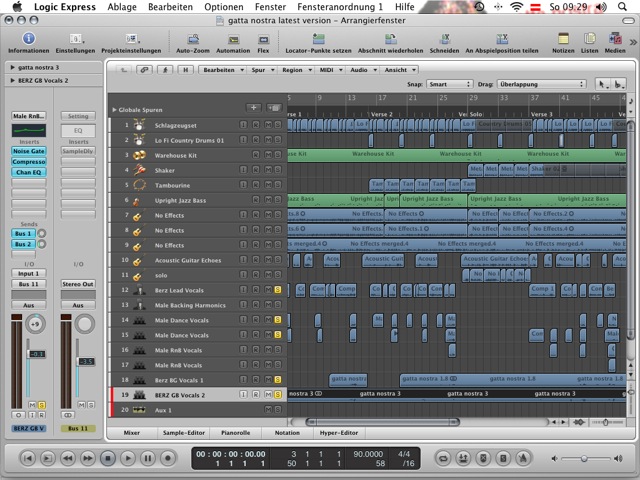Open the Ansicht dropdown menu
The image size is (640, 480).
tap(399, 70)
